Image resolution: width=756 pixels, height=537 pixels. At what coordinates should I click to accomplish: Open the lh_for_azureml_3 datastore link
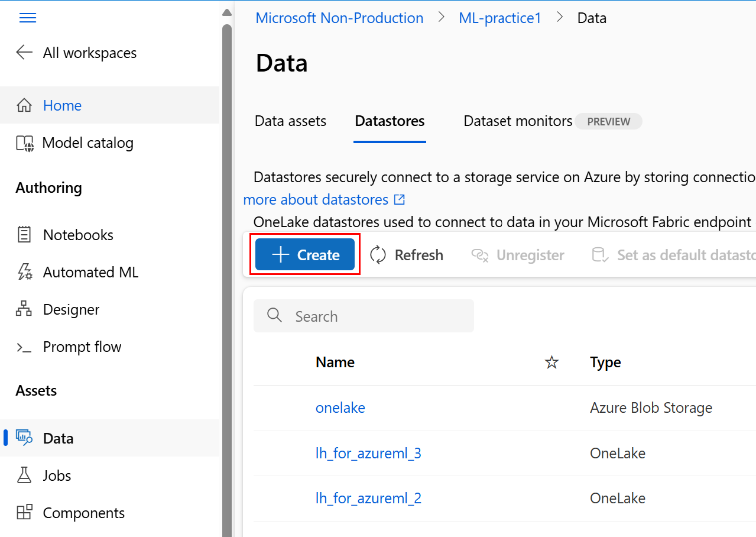(368, 453)
